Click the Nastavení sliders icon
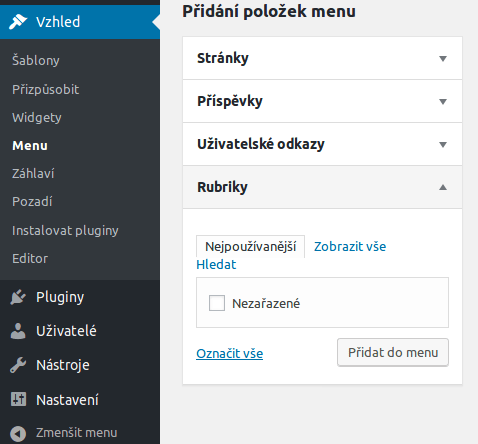The width and height of the screenshot is (478, 444). [x=18, y=399]
